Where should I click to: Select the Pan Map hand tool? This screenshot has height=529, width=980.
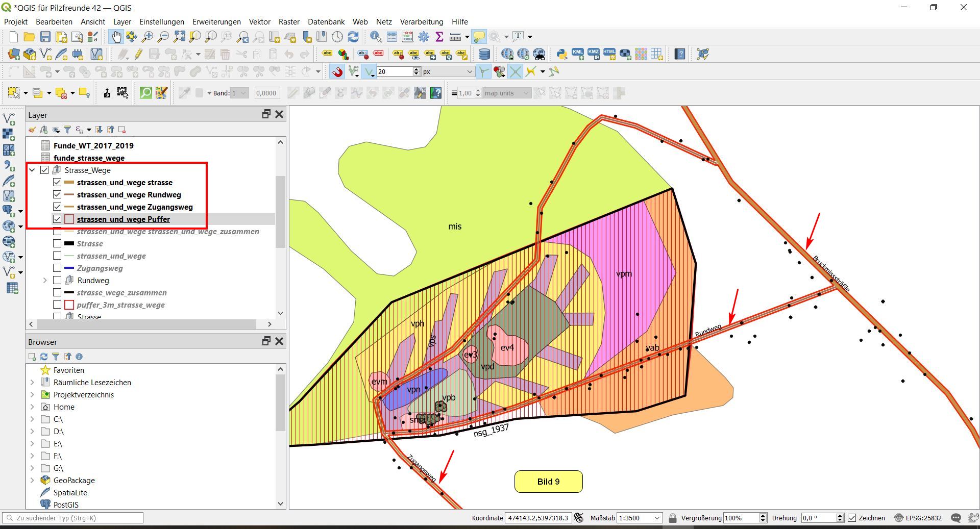116,37
